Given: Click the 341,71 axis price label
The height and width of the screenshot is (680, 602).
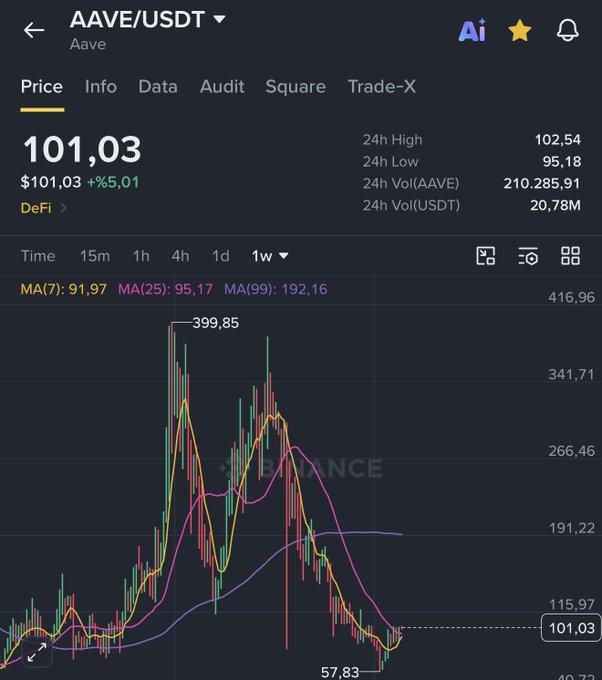Looking at the screenshot, I should point(571,374).
